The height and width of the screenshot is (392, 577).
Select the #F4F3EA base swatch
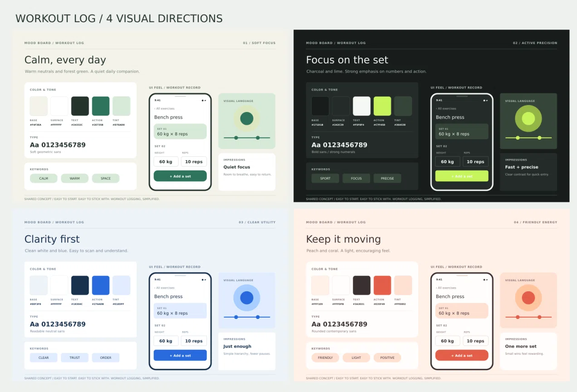coord(39,106)
